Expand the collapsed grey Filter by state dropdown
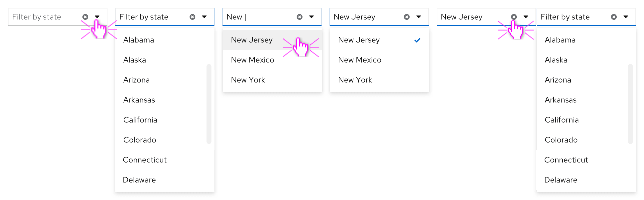 [x=97, y=17]
